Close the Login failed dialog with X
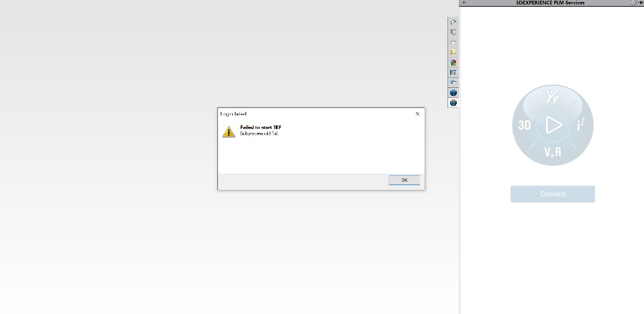Viewport: 644px width, 314px height. (x=417, y=114)
